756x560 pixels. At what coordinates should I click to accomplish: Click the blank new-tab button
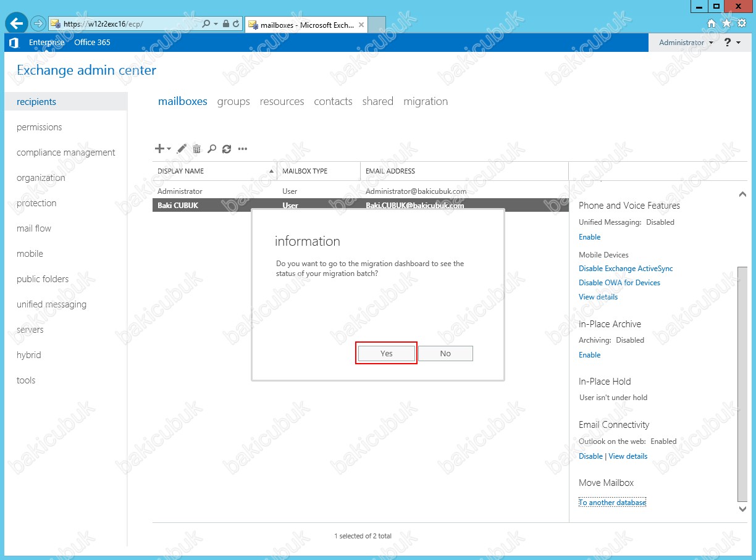click(x=377, y=25)
